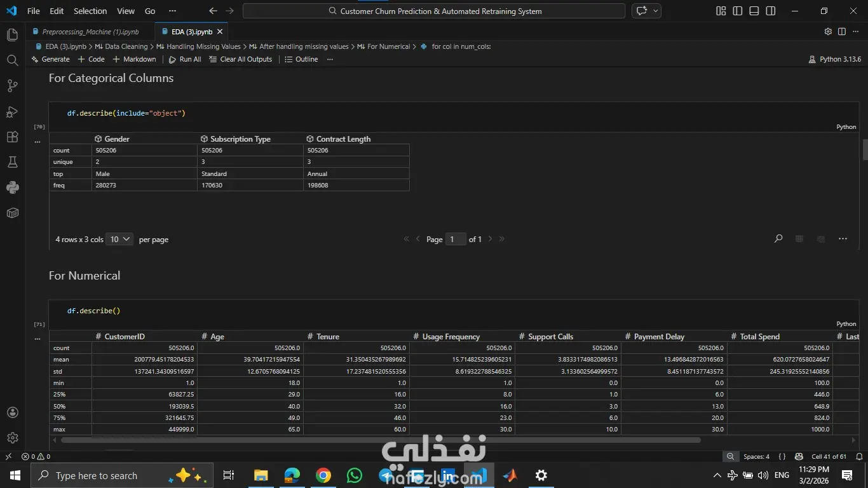Go back with the title bar arrow

tap(213, 11)
